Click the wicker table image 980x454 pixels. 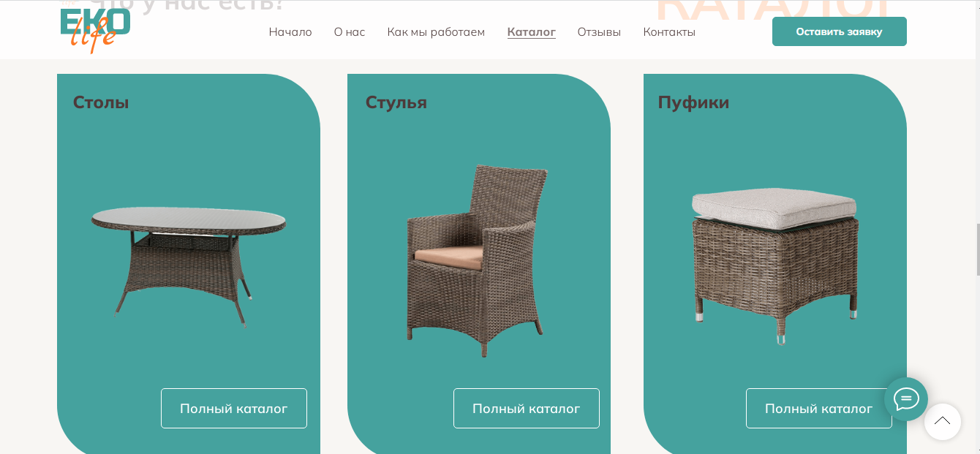tap(189, 266)
